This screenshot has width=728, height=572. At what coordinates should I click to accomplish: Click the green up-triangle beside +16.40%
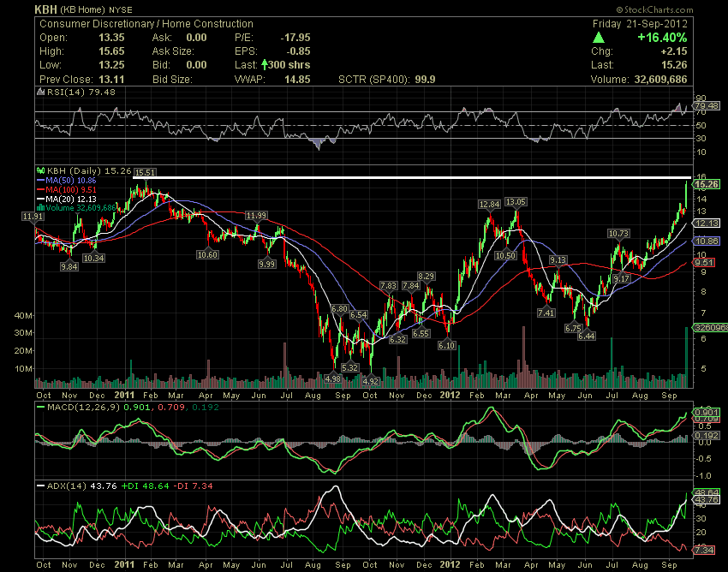pyautogui.click(x=599, y=38)
